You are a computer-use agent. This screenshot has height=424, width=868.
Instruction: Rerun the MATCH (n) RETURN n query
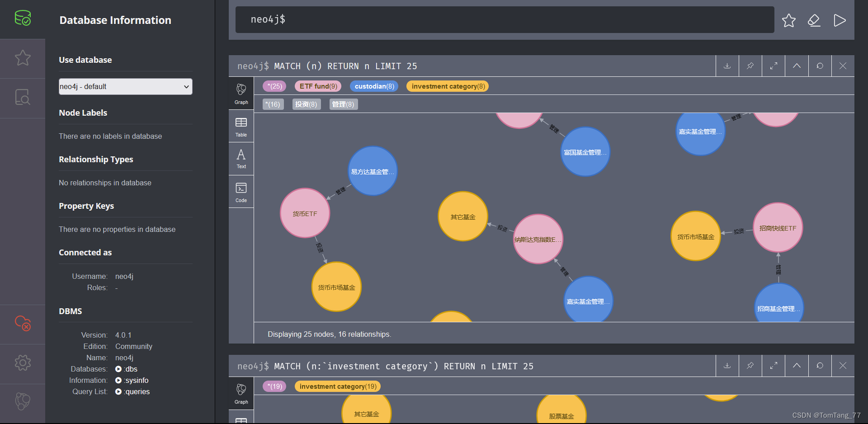pyautogui.click(x=819, y=66)
